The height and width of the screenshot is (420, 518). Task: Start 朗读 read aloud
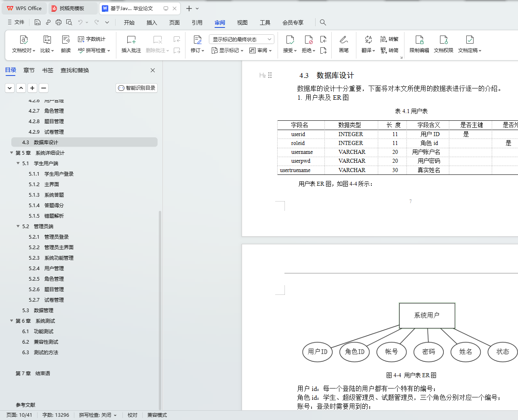tap(66, 44)
